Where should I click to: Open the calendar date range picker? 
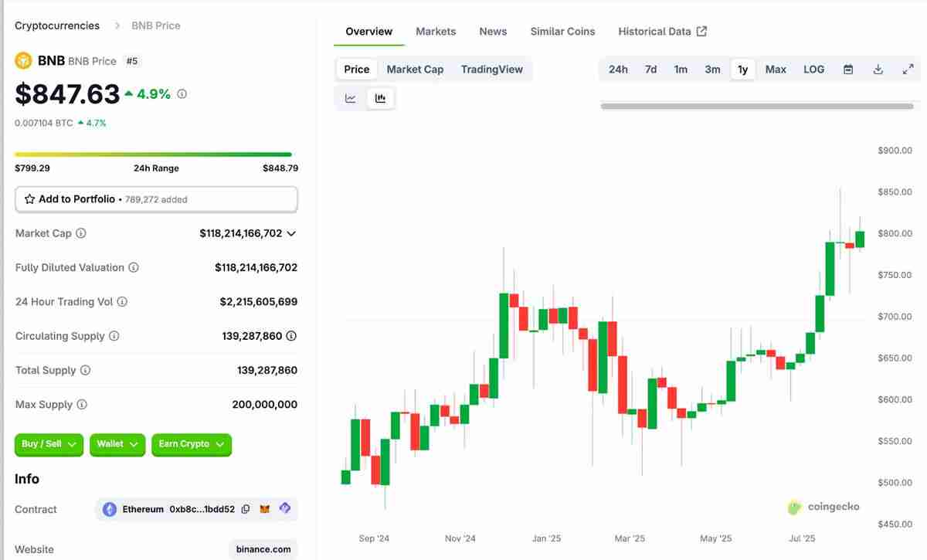[x=848, y=70]
